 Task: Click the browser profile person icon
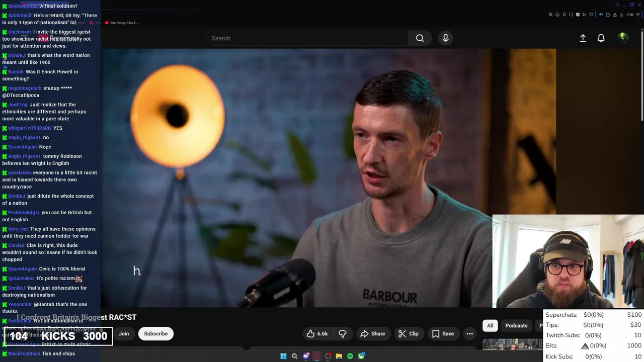[615, 15]
